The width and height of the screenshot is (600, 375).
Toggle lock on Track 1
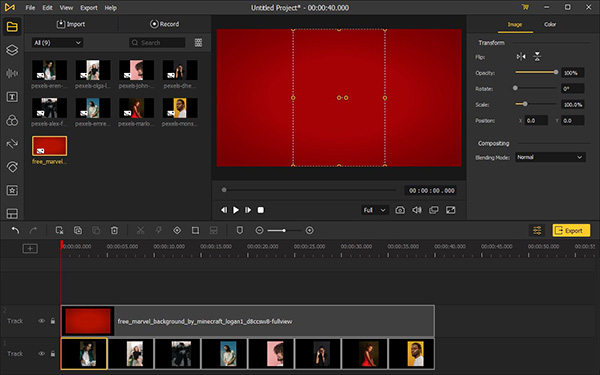[x=53, y=354]
